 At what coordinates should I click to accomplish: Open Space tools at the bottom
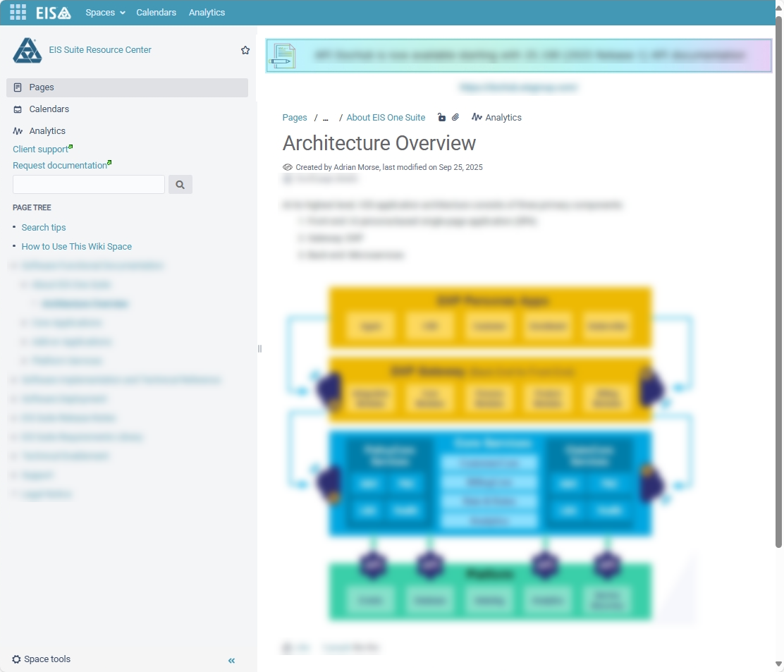[42, 659]
